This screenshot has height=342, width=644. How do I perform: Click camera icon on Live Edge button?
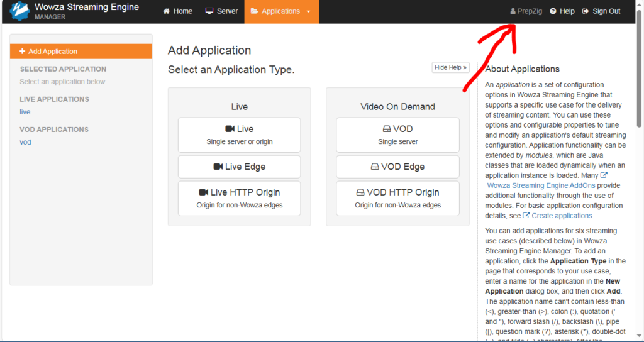[218, 167]
